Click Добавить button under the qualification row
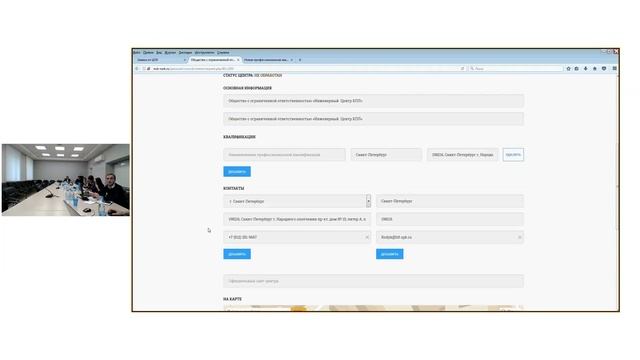Screen dimensions: 640x360 [x=237, y=172]
